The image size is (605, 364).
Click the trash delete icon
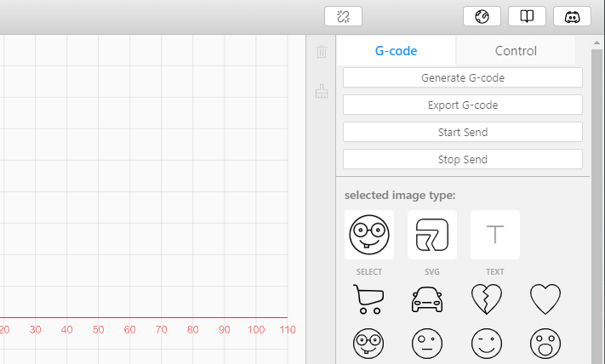click(322, 52)
